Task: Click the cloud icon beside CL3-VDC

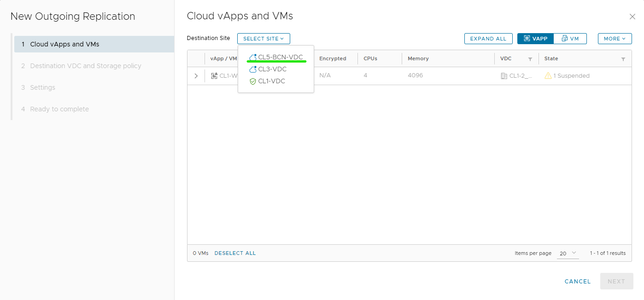Action: click(253, 69)
